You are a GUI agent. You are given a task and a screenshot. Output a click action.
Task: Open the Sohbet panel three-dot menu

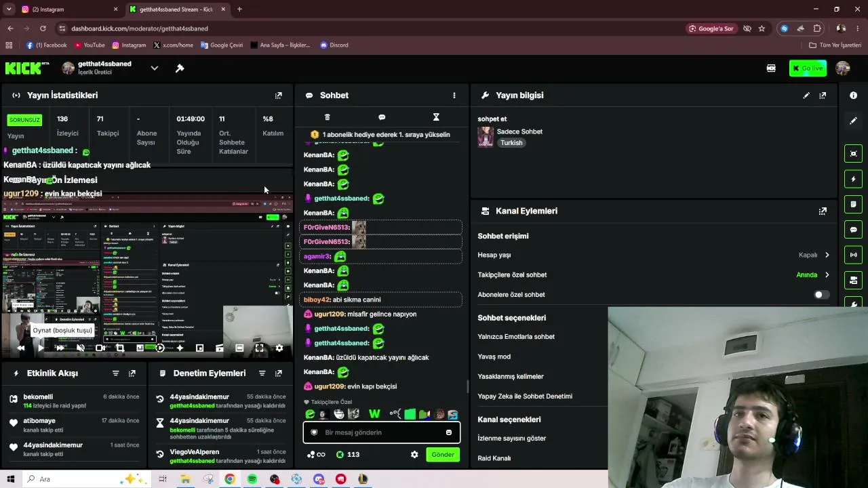(x=454, y=96)
